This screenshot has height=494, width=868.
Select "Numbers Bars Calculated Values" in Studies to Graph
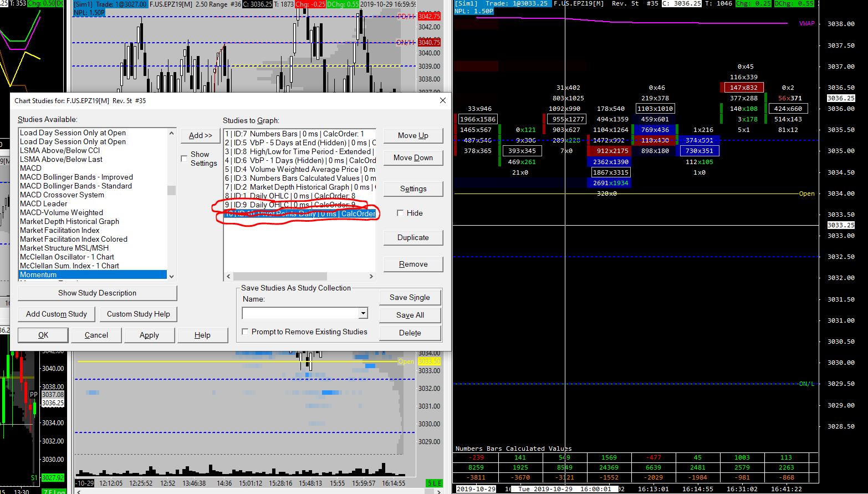(x=300, y=178)
